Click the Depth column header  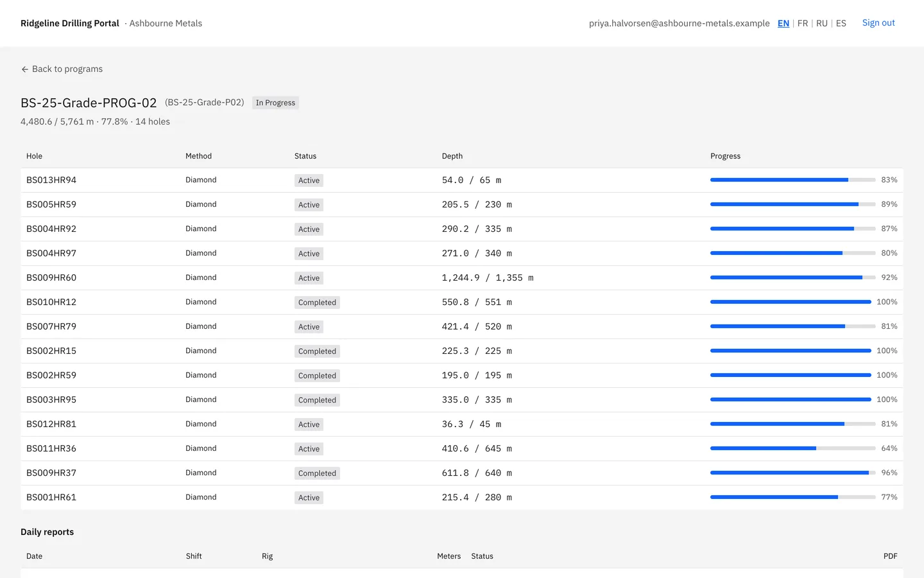[x=452, y=156]
